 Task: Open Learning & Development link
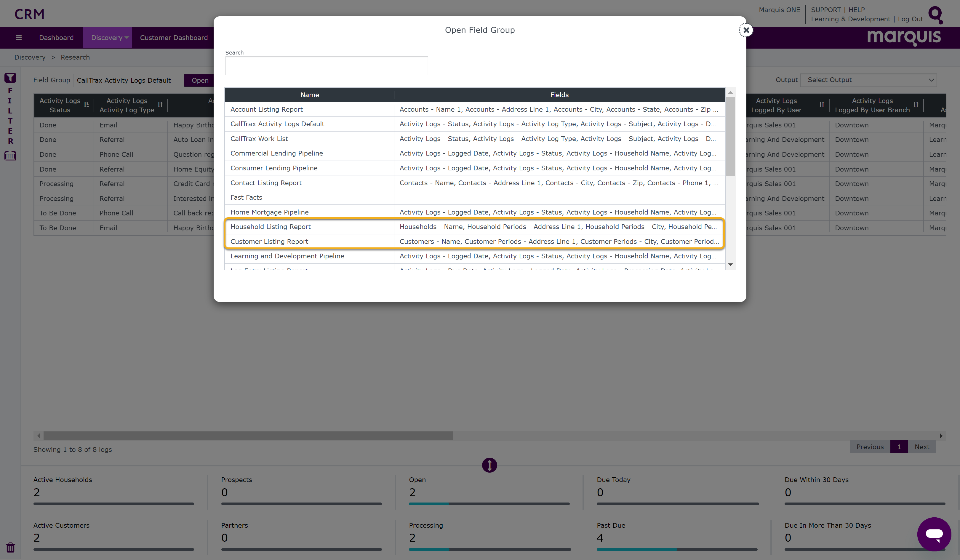850,19
